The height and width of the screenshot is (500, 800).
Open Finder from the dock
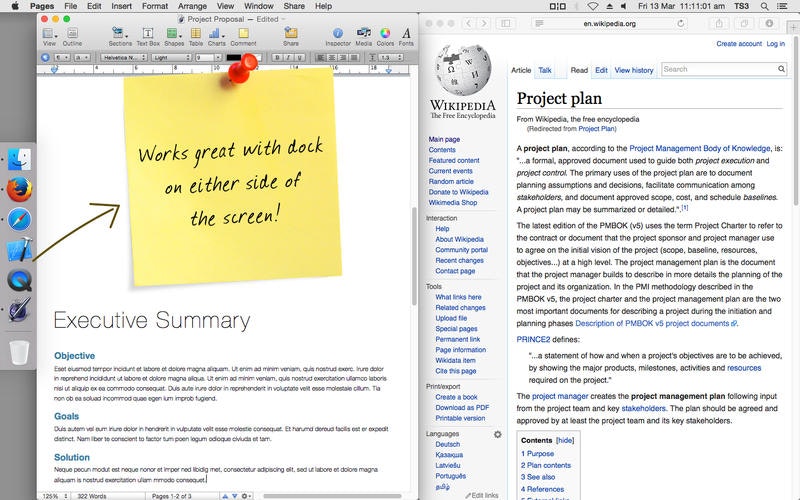pyautogui.click(x=19, y=159)
